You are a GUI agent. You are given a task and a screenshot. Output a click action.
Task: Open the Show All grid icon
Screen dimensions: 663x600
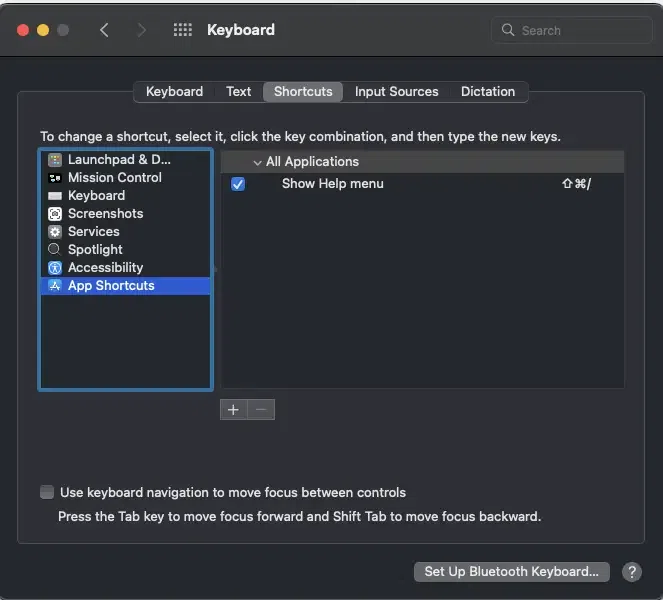(x=182, y=30)
